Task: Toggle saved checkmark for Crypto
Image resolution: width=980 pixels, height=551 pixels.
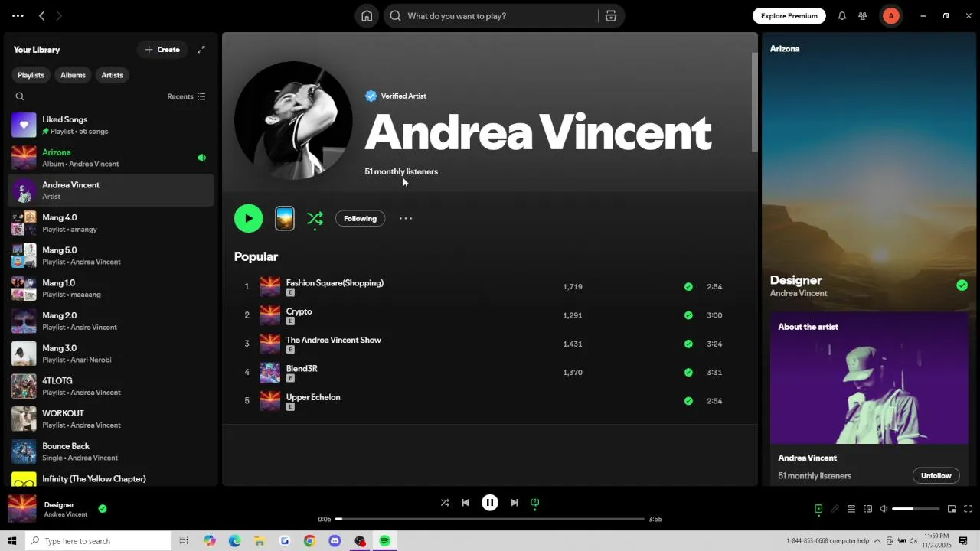Action: click(x=688, y=315)
